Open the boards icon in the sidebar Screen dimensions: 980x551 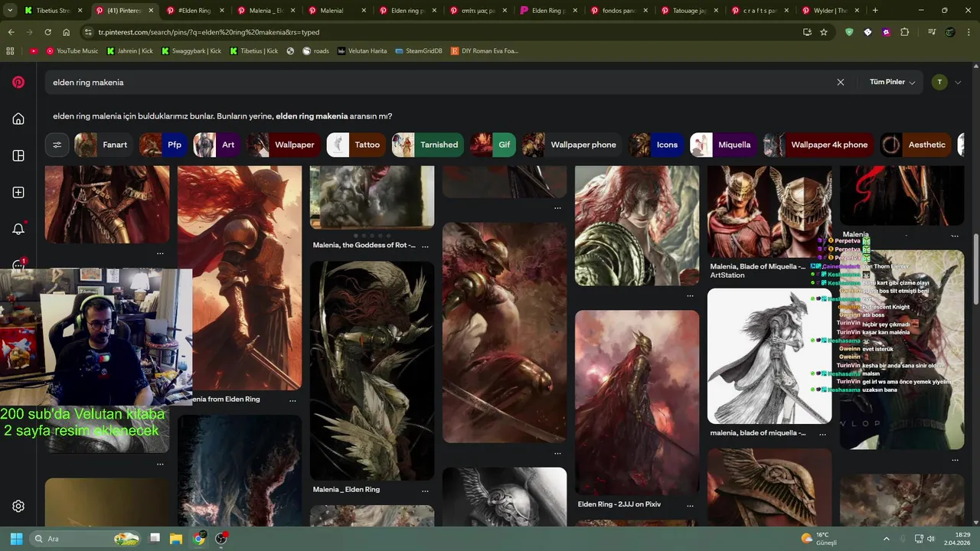click(18, 155)
